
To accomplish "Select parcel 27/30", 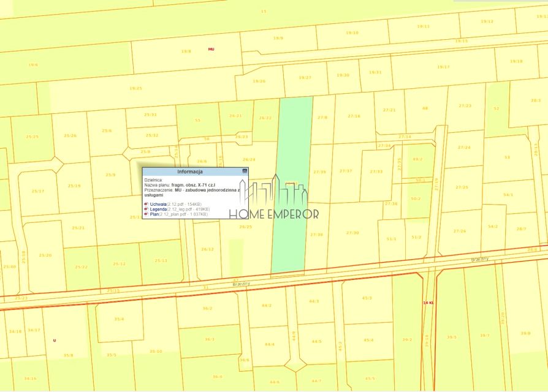I will click(352, 233).
